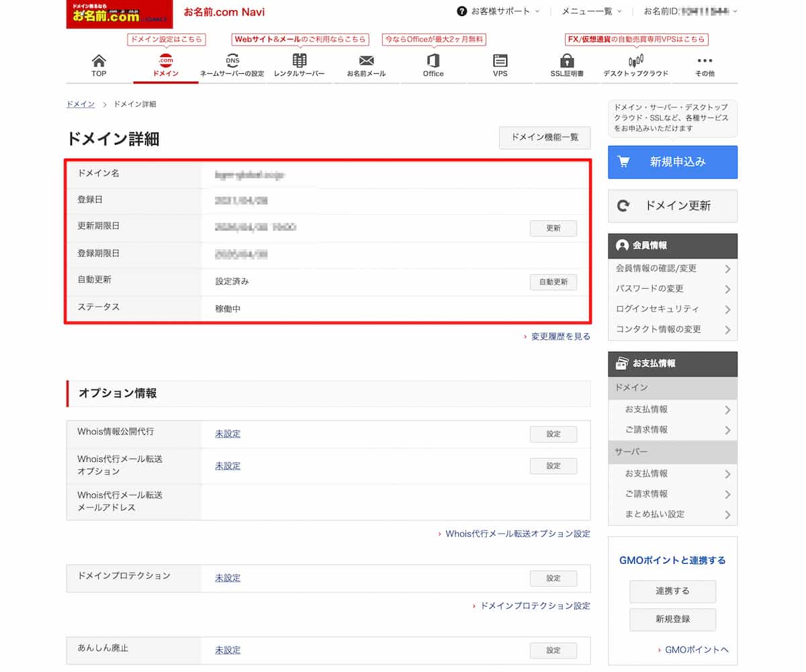Open the お名前ID account dropdown
The width and height of the screenshot is (806, 672).
coord(690,11)
